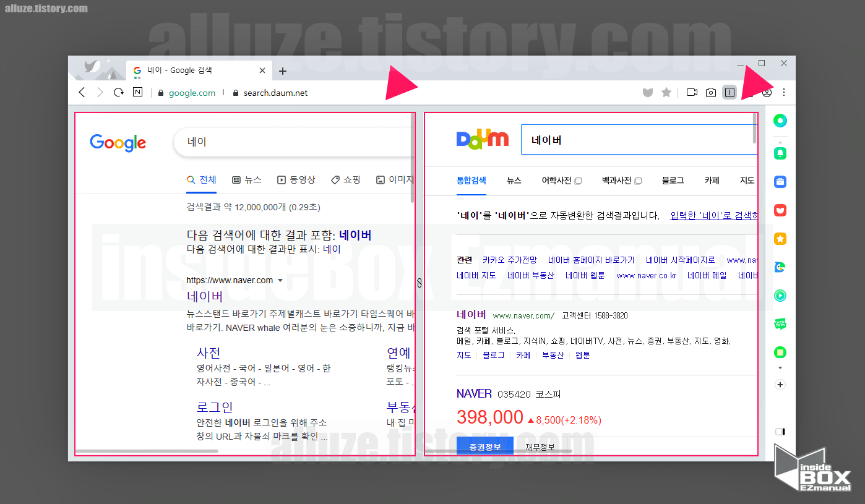Open the three-dot browser menu
Image resolution: width=865 pixels, height=504 pixels.
click(x=784, y=92)
